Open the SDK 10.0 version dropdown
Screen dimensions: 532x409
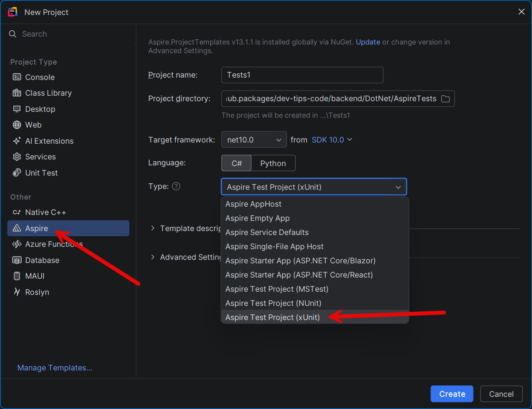click(332, 140)
